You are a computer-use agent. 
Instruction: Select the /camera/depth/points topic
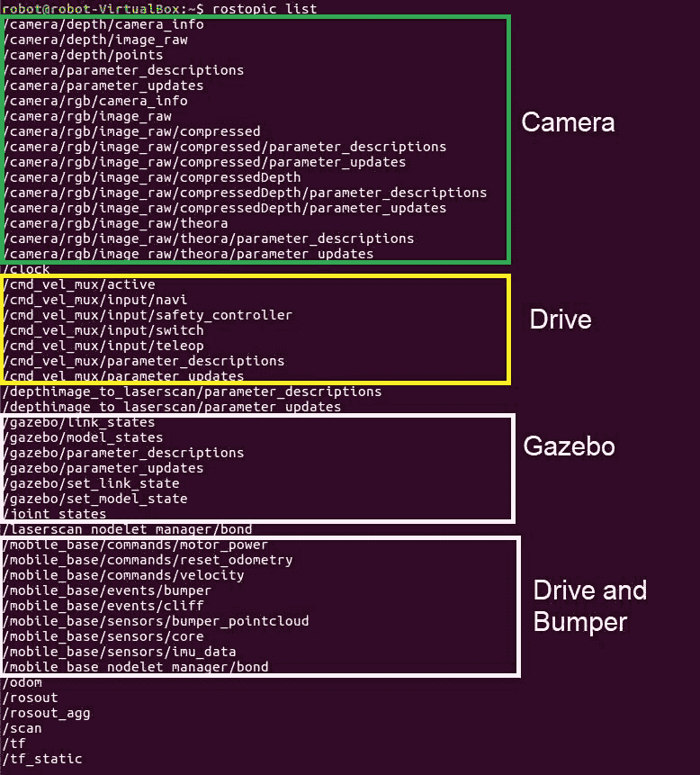click(84, 55)
